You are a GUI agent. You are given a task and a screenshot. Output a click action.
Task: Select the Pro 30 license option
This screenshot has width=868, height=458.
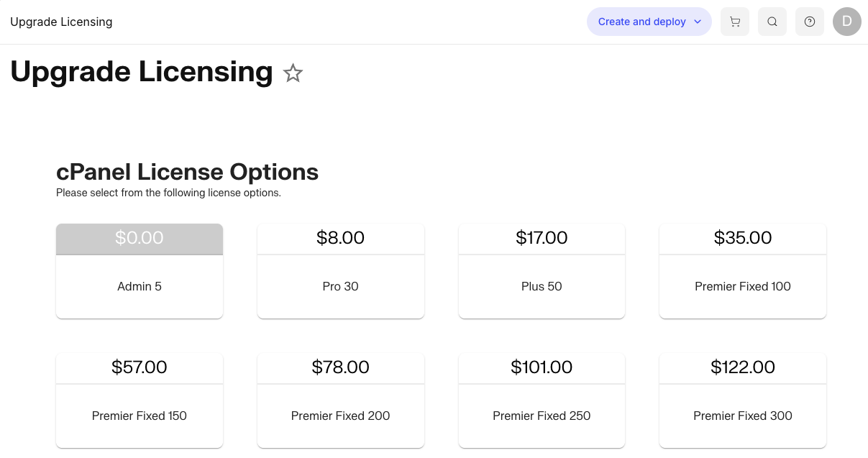pyautogui.click(x=340, y=270)
